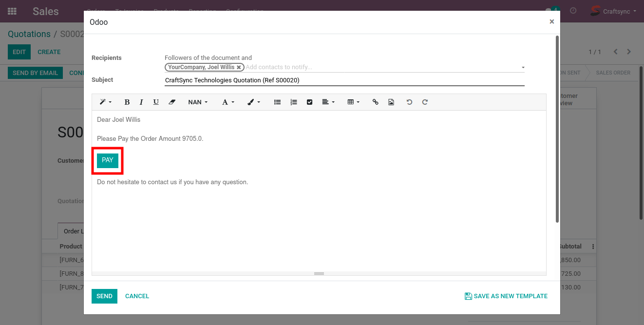Open the paragraph alignment dropdown
This screenshot has height=325, width=644.
click(x=328, y=102)
